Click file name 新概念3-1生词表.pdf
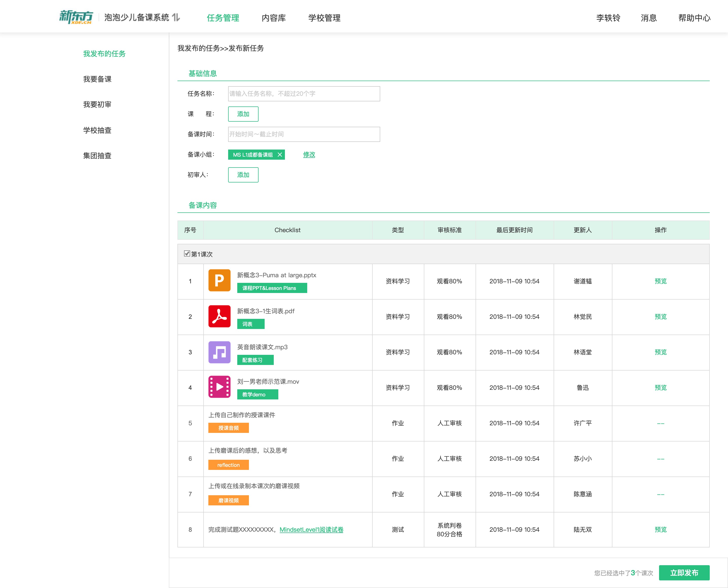Image resolution: width=728 pixels, height=588 pixels. click(266, 311)
